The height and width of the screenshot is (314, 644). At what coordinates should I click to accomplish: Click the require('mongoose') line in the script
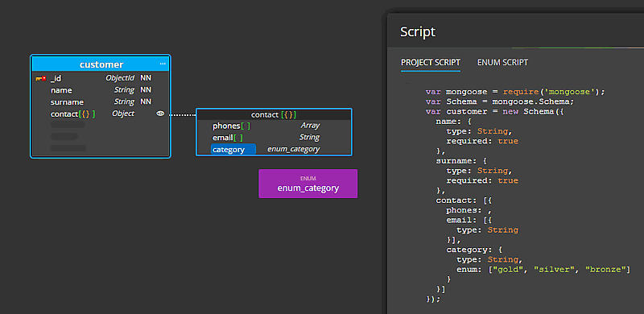coord(515,92)
